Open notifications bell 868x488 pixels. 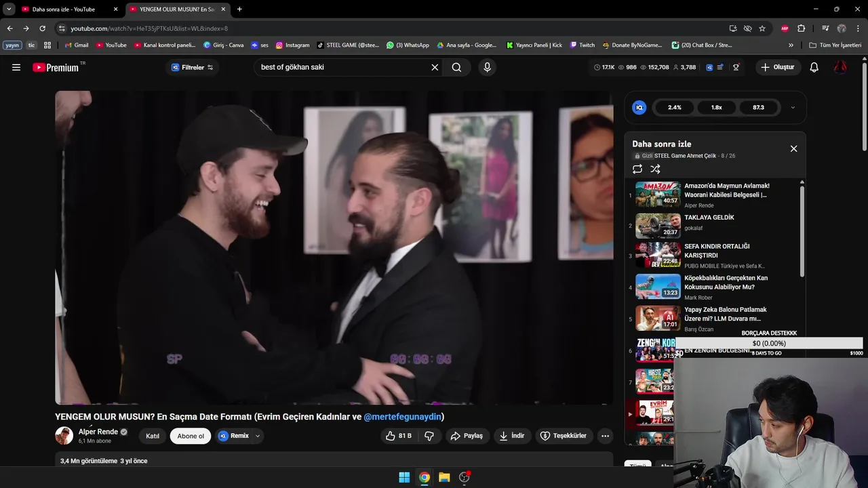coord(814,67)
